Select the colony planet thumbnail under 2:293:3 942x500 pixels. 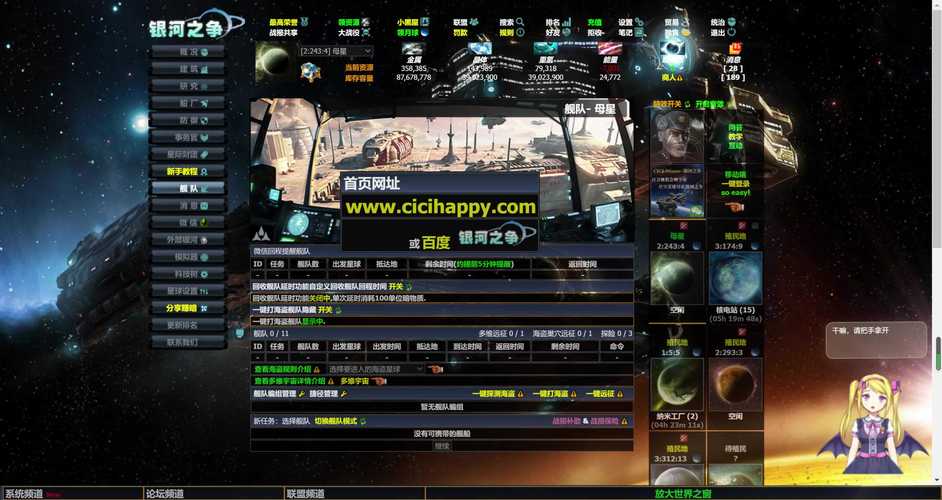tap(735, 385)
